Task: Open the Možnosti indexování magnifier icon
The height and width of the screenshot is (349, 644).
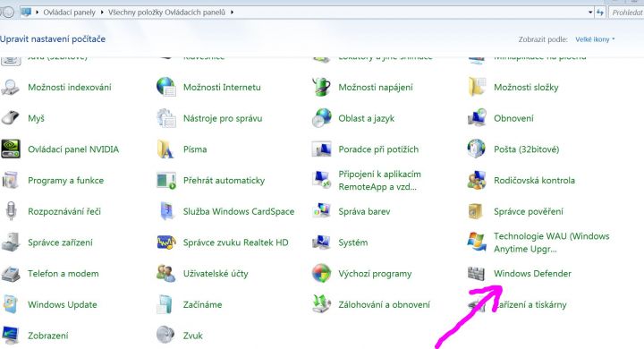Action: [10, 87]
